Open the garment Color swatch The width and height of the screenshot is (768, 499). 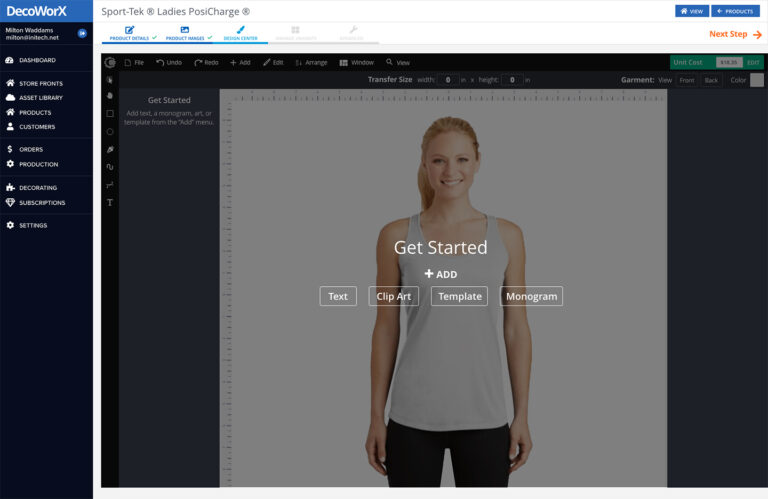click(757, 80)
